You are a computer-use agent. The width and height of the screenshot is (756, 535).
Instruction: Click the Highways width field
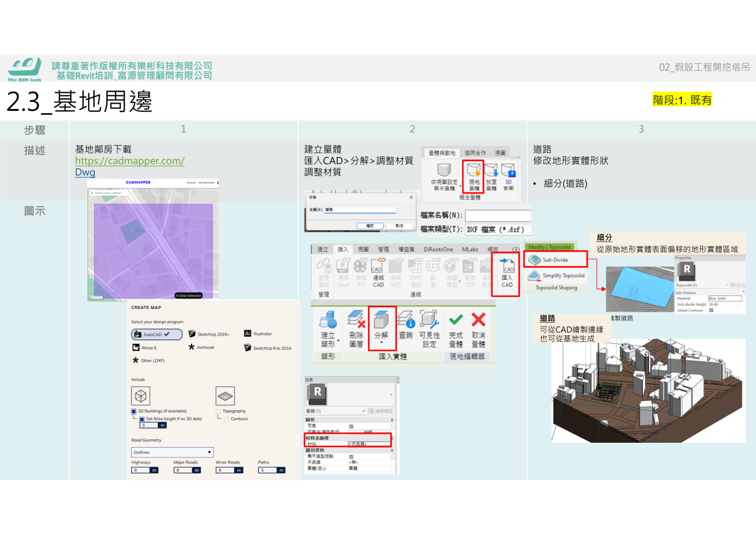[144, 470]
